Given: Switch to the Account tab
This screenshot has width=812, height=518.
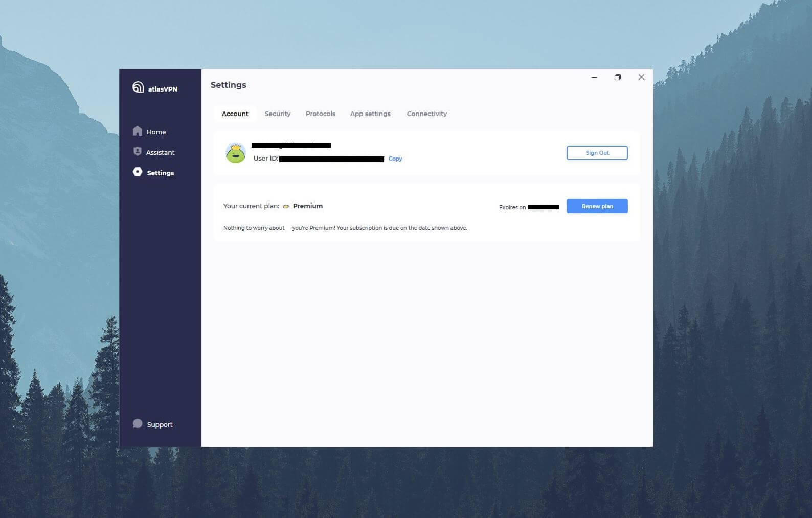Looking at the screenshot, I should pyautogui.click(x=235, y=114).
